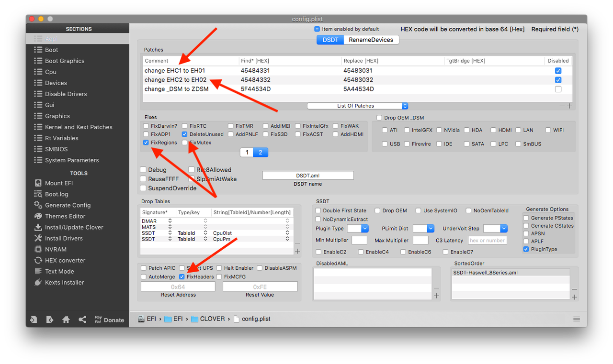Change Type/key stepper for Cpu0Ist row

[205, 233]
